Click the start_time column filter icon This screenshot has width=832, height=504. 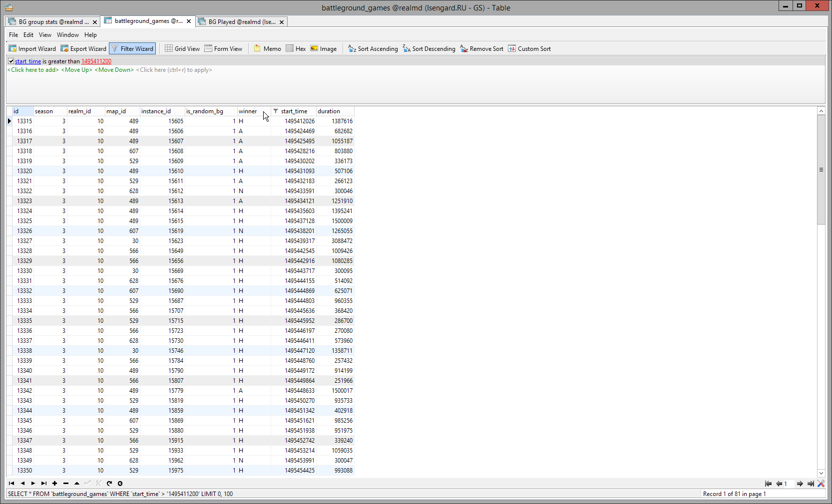click(276, 111)
